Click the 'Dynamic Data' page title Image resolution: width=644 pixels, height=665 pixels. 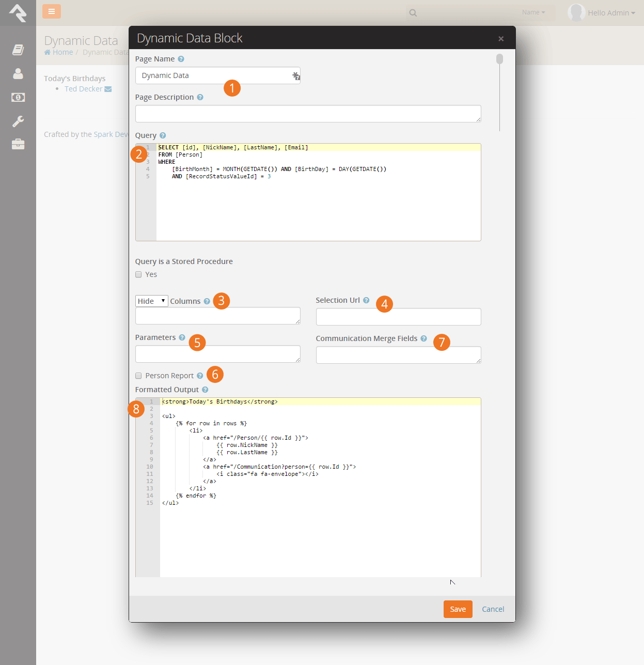[81, 40]
